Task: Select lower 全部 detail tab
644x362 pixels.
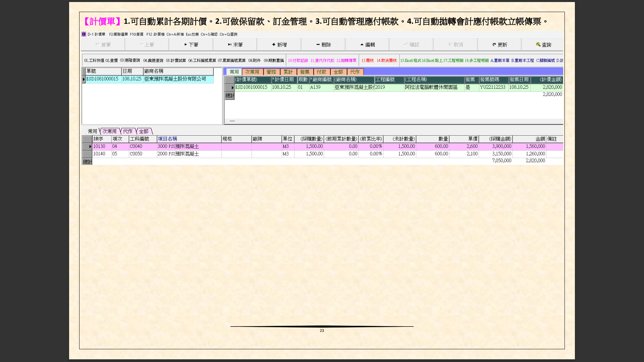Action: (144, 131)
